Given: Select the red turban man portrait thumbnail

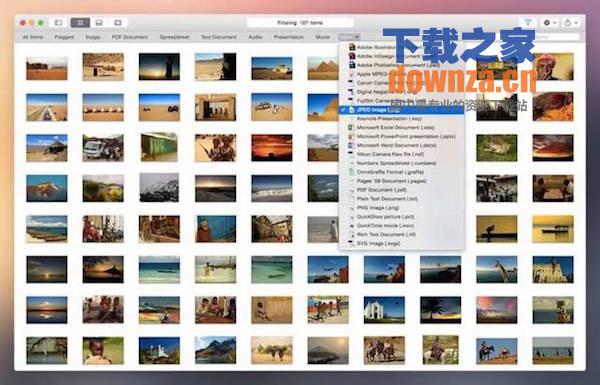Looking at the screenshot, I should 553,67.
